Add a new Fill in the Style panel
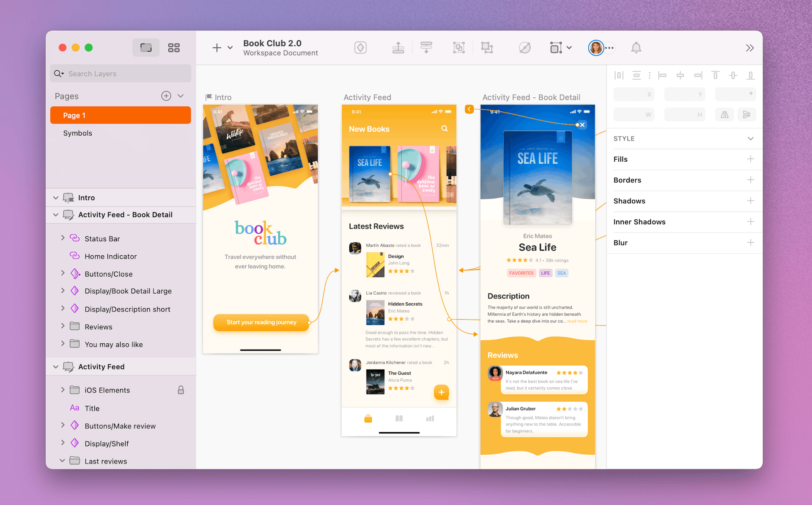This screenshot has height=505, width=812. 751,159
